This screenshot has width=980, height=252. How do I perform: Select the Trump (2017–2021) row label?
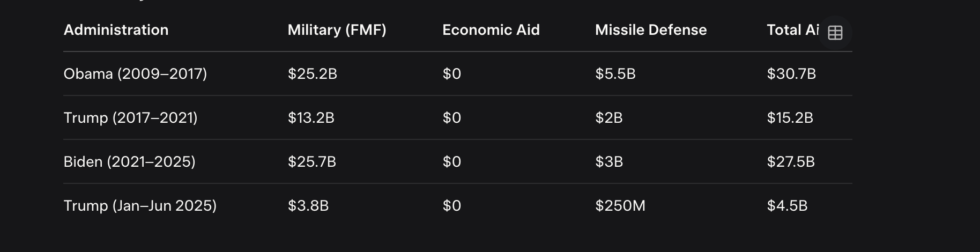coord(130,118)
